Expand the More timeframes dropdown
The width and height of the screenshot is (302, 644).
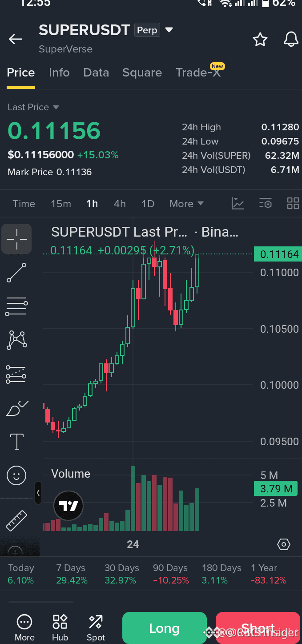tap(186, 204)
